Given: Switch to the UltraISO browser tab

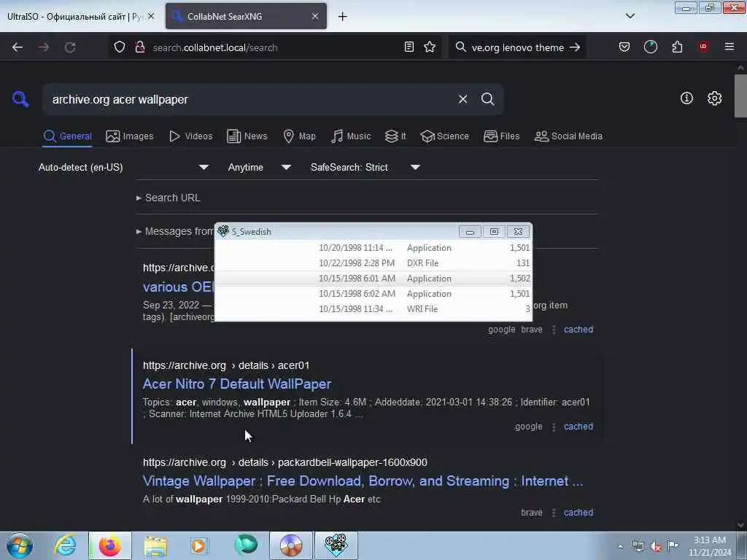Looking at the screenshot, I should click(77, 17).
